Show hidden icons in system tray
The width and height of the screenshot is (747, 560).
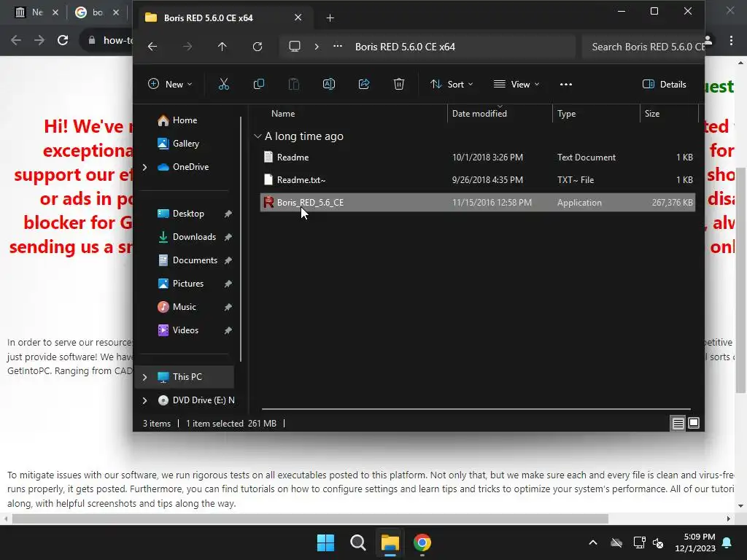593,542
